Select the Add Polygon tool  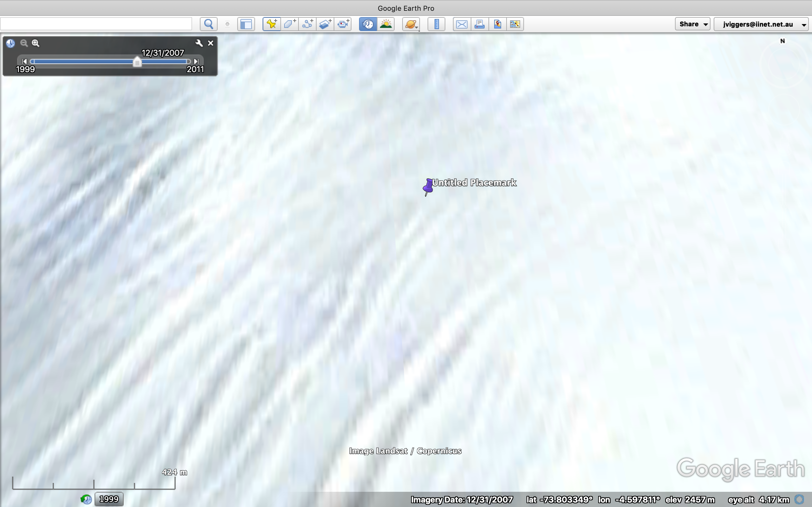(x=289, y=24)
